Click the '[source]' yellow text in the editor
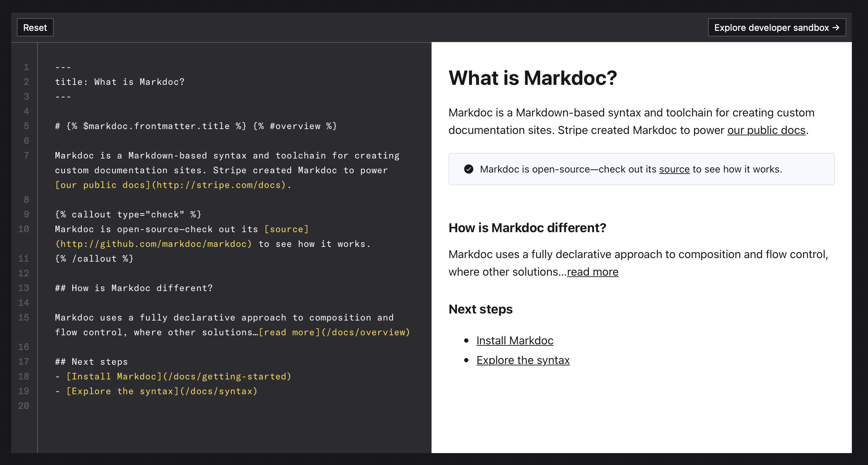Screen dimensions: 868x465 click(x=287, y=229)
